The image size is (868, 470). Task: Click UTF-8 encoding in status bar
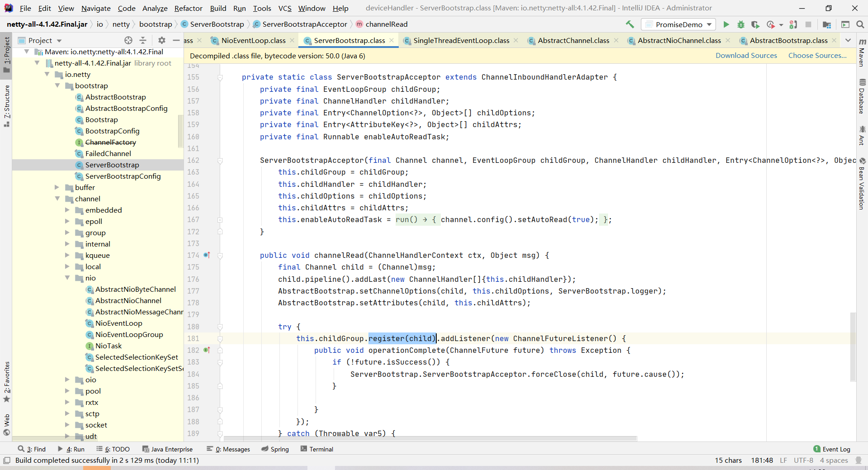pyautogui.click(x=803, y=461)
